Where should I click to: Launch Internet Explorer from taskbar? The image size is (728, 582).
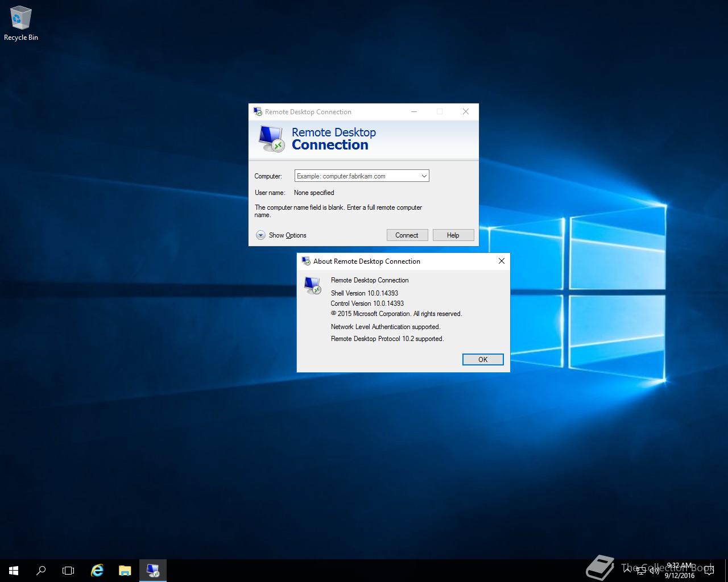click(x=97, y=570)
